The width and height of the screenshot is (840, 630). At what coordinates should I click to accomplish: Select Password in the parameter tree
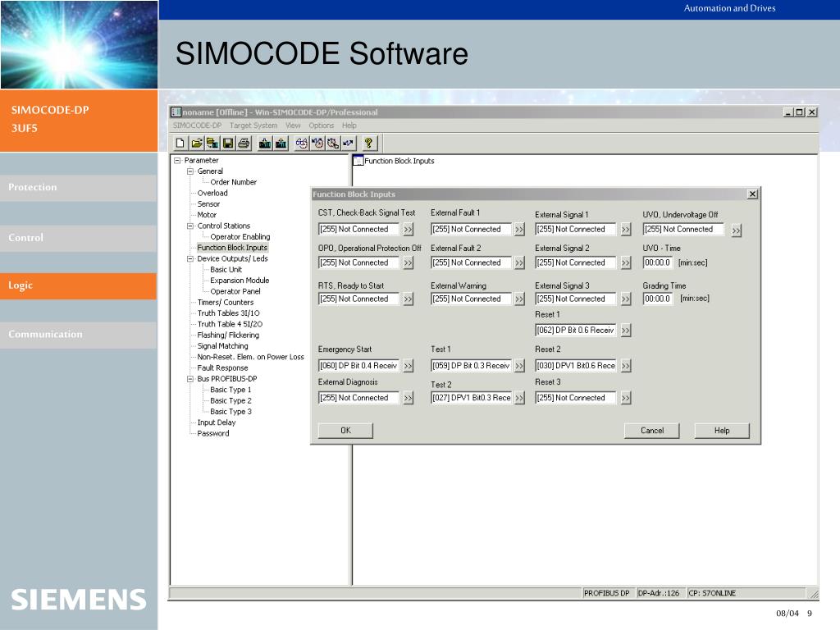click(212, 433)
